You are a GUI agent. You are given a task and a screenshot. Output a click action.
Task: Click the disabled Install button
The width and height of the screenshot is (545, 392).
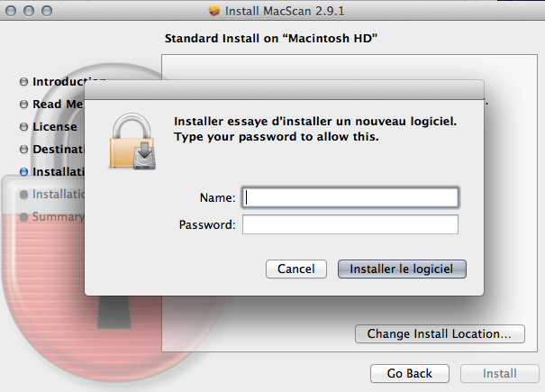(499, 374)
